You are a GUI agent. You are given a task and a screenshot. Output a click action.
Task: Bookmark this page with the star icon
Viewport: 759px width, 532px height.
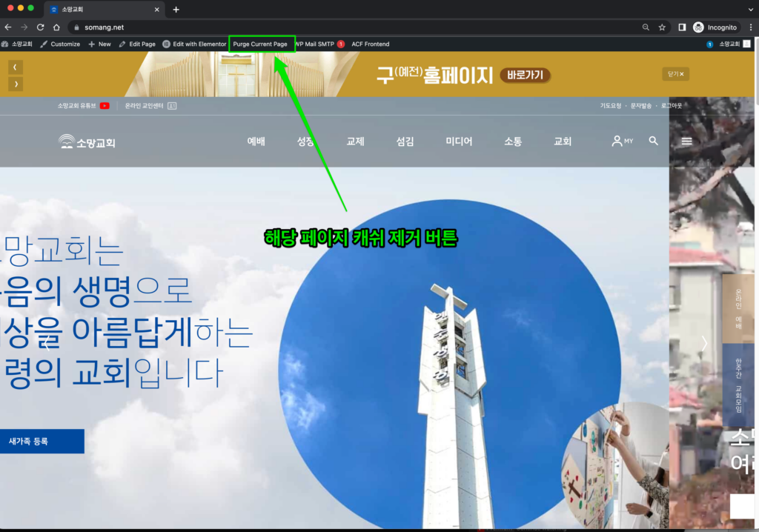662,27
